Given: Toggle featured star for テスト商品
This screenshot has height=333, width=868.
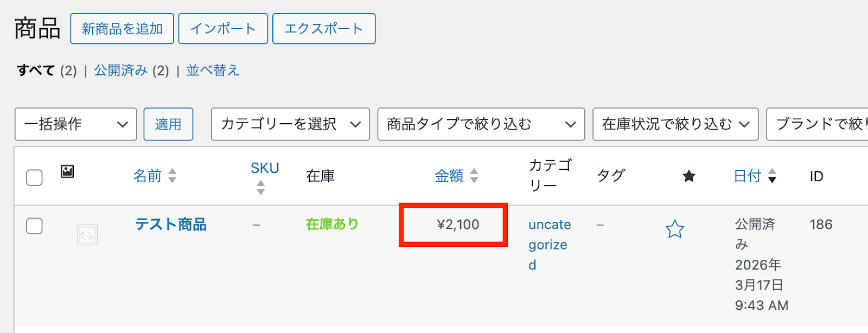Looking at the screenshot, I should point(675,229).
